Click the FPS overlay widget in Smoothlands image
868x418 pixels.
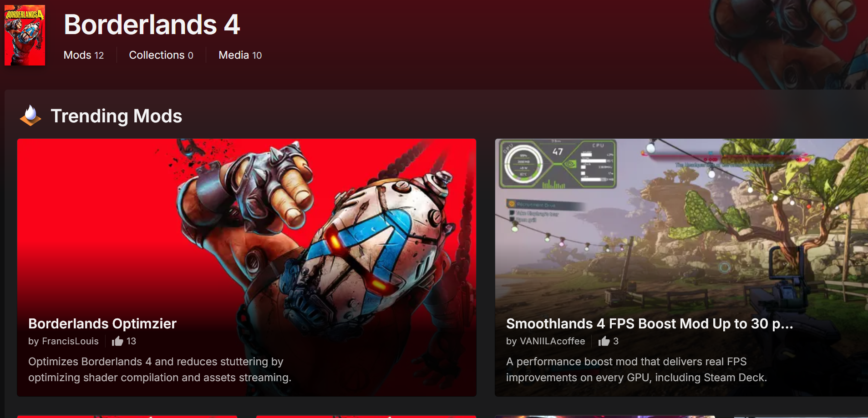(558, 164)
